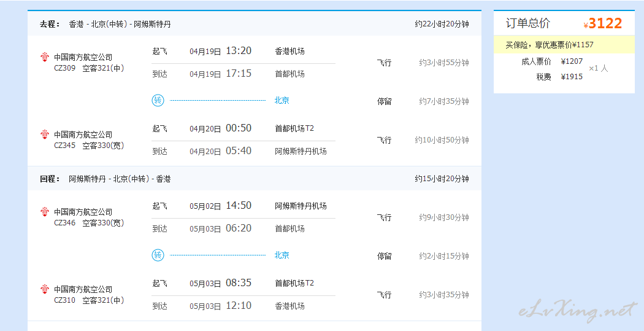644x331 pixels.
Task: Click the order total price ¥3122
Action: coord(602,24)
